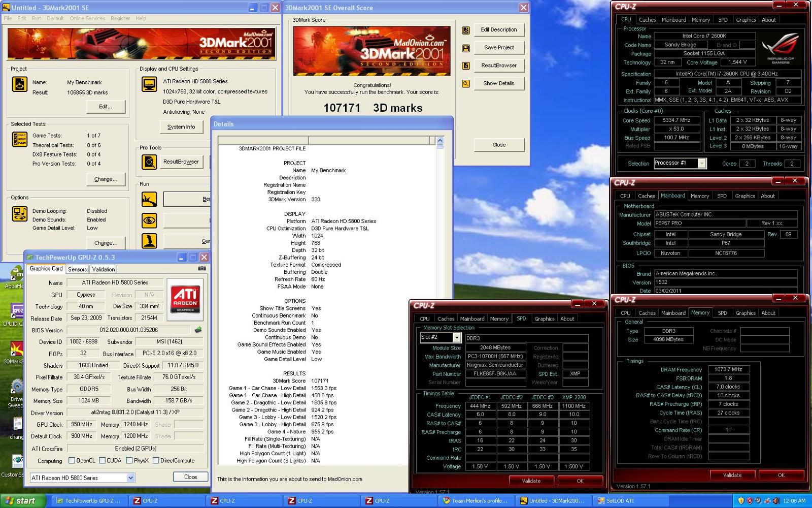Click the Save Project floppy disk icon
This screenshot has height=508, width=812.
click(466, 48)
